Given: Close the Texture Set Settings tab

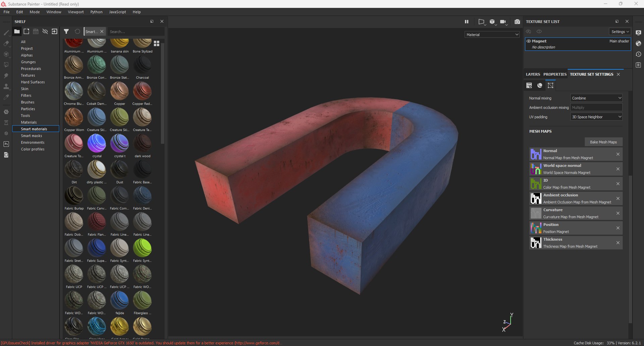Looking at the screenshot, I should tap(618, 74).
